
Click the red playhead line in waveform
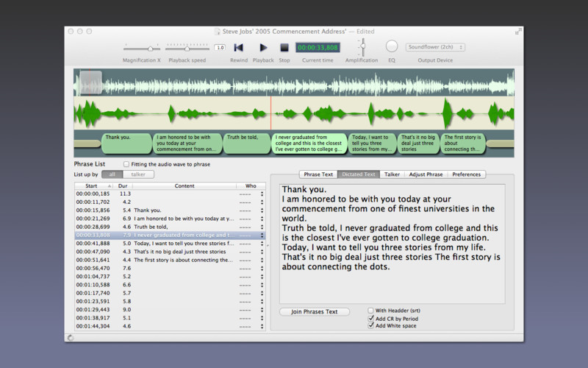[x=270, y=113]
